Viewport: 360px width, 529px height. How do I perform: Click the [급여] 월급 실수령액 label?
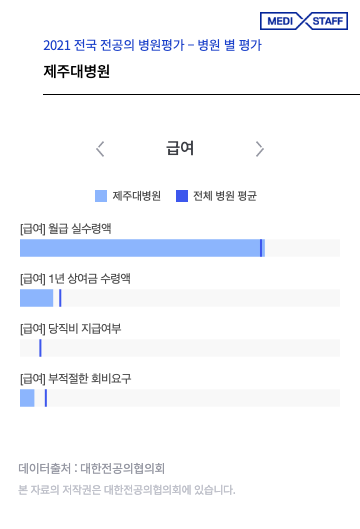tap(65, 229)
